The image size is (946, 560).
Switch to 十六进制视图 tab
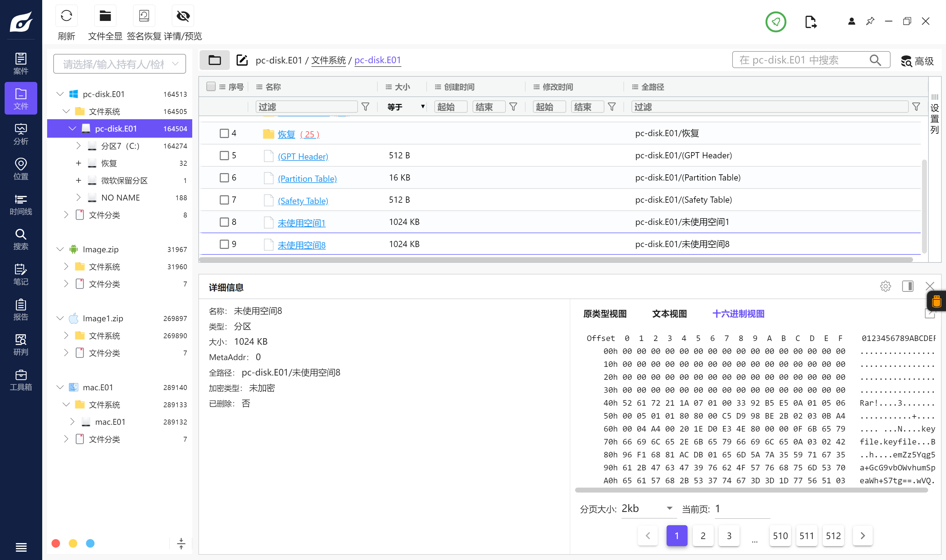738,314
